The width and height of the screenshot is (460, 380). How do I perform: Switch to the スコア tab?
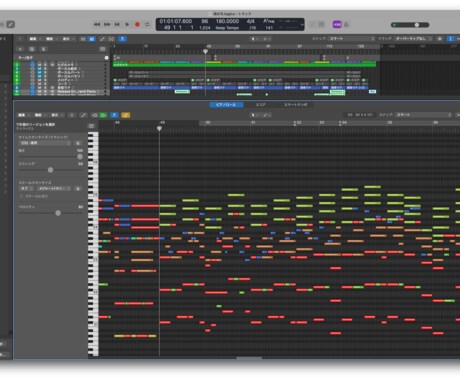tap(261, 105)
